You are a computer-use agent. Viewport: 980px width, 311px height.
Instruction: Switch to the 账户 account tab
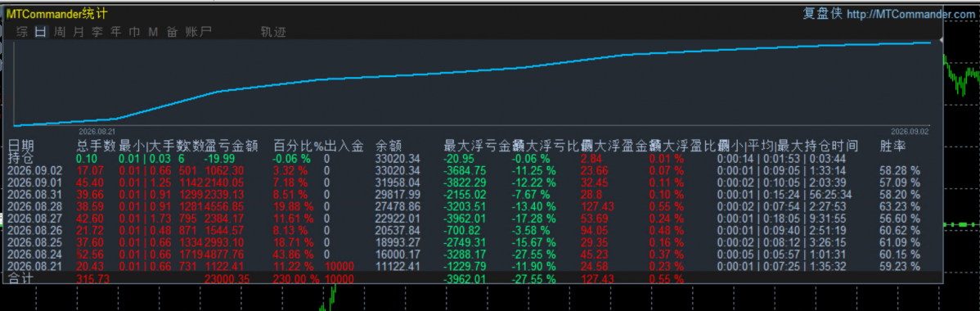(199, 32)
